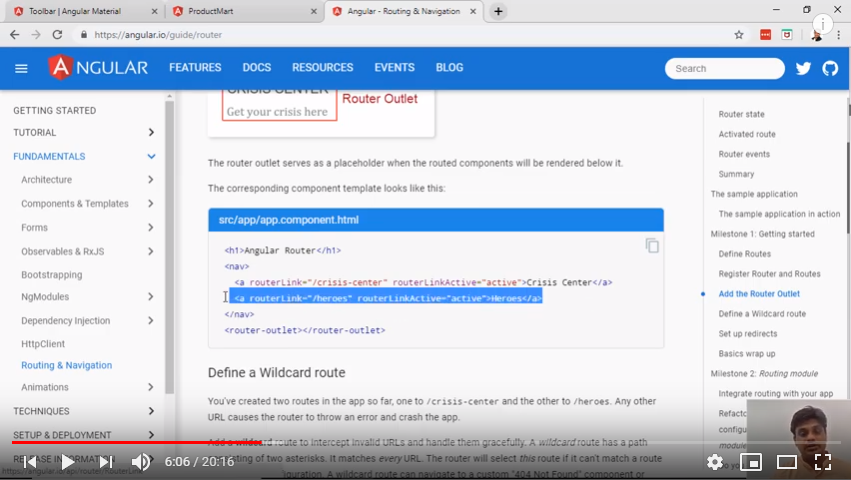Expand Components & Templates submenu

pyautogui.click(x=151, y=204)
